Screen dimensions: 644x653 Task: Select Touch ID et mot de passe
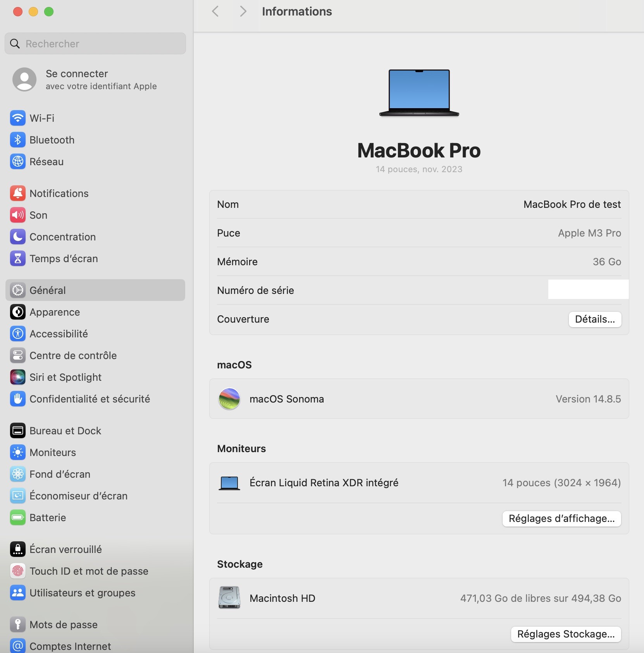coord(89,571)
